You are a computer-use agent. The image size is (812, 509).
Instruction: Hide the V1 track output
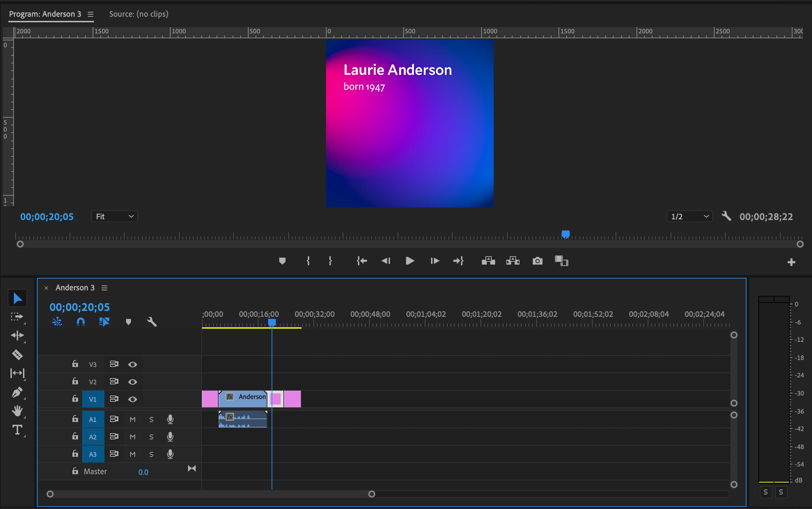click(x=132, y=399)
